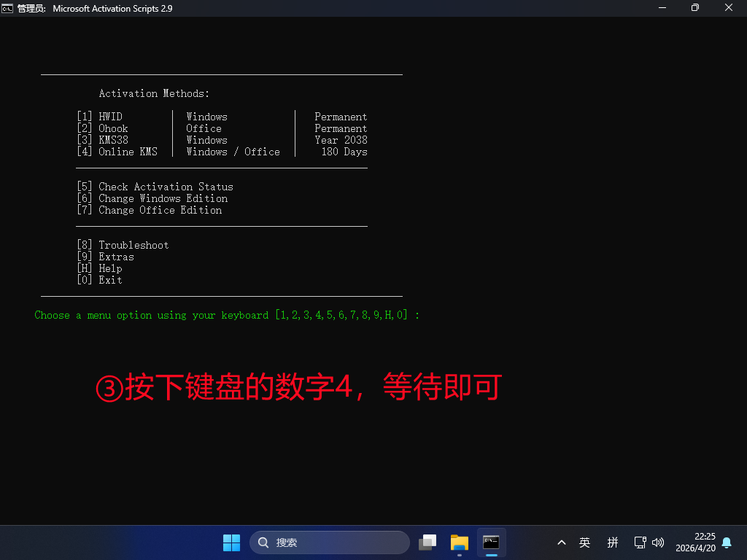Restore down the console window

pyautogui.click(x=694, y=8)
